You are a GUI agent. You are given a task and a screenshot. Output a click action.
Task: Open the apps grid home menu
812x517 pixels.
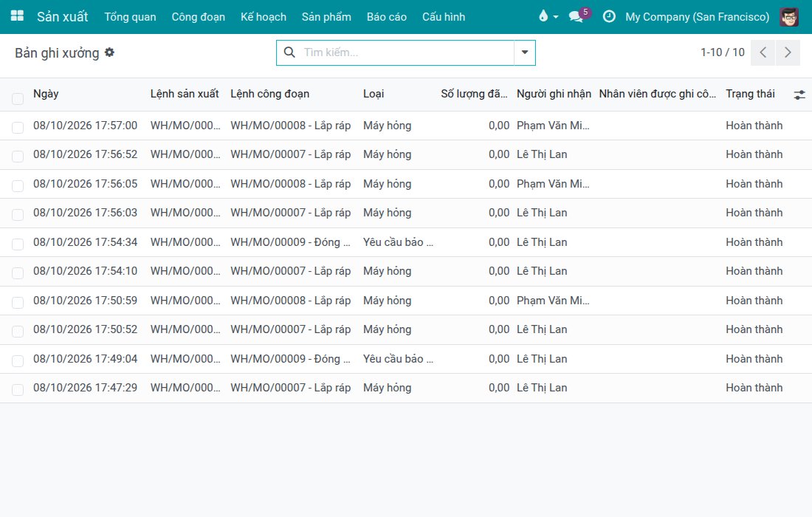[x=17, y=16]
